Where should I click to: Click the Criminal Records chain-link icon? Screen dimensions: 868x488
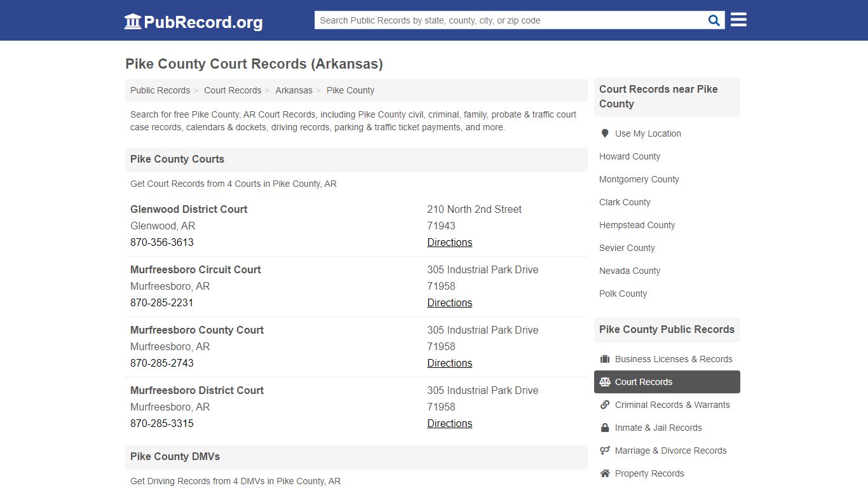(x=605, y=405)
